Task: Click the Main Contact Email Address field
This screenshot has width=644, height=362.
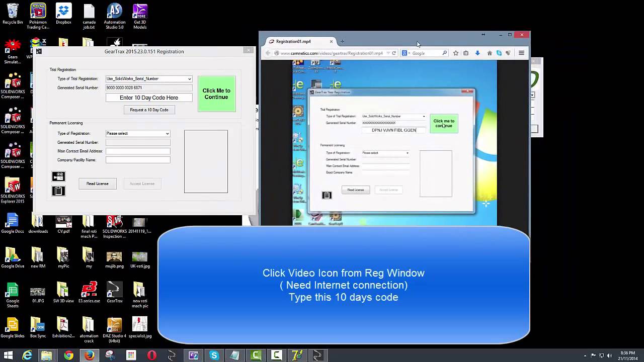Action: [138, 151]
